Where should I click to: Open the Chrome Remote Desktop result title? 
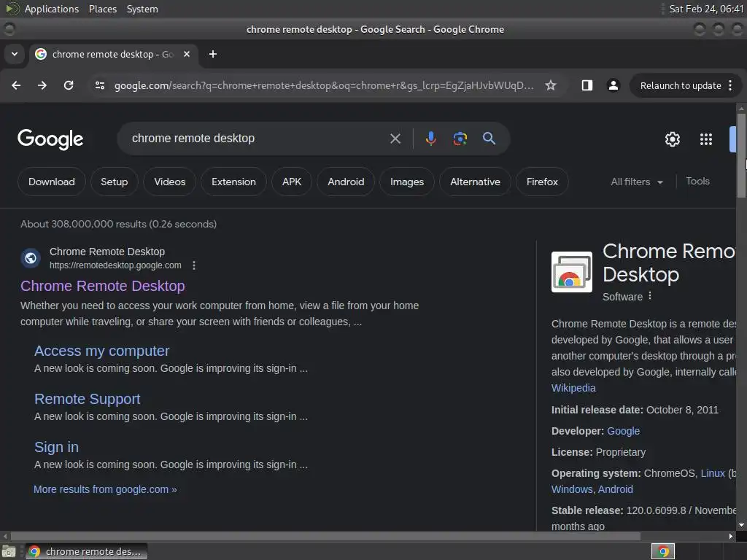[102, 286]
